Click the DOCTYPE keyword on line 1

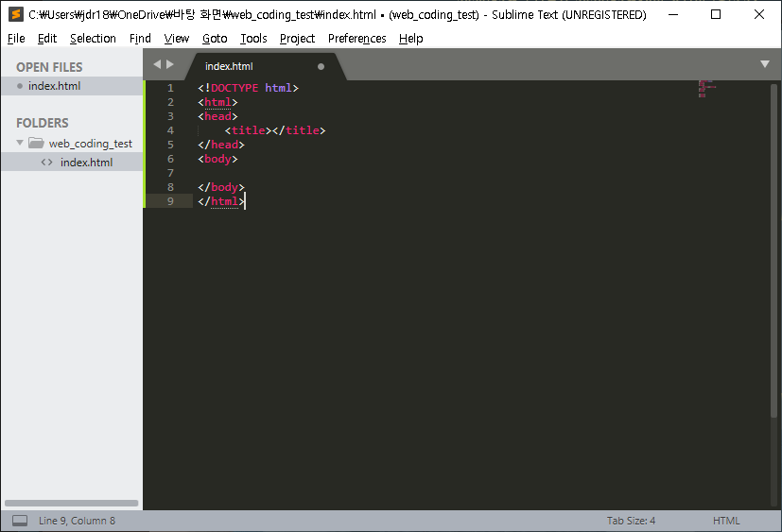click(x=235, y=88)
